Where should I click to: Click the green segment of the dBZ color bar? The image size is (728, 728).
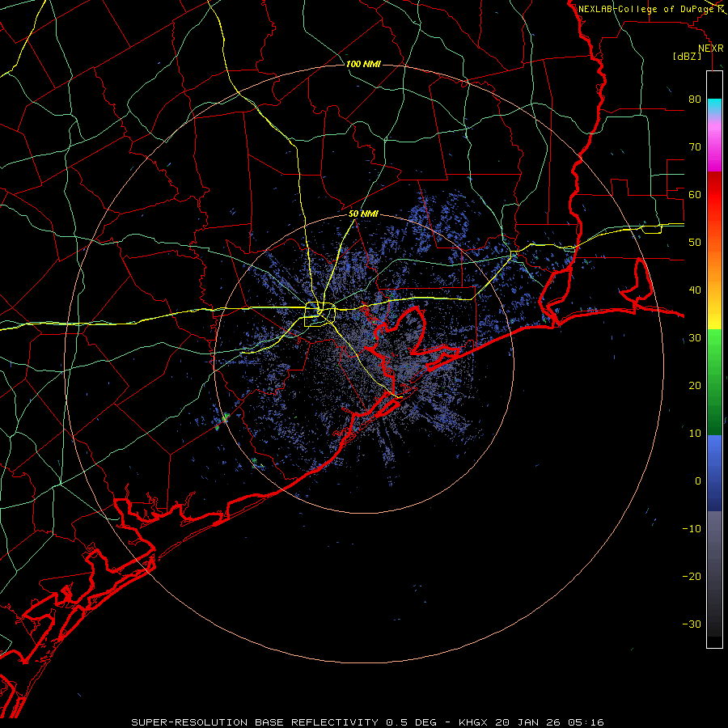point(714,382)
